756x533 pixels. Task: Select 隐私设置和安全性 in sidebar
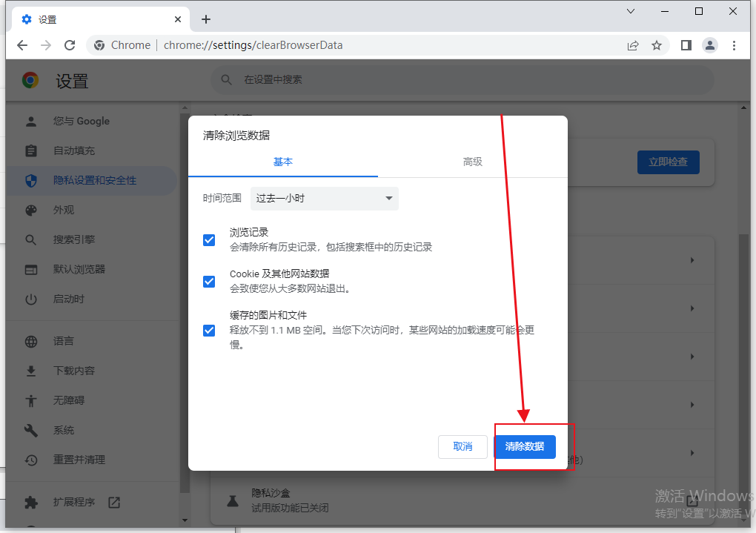(92, 180)
